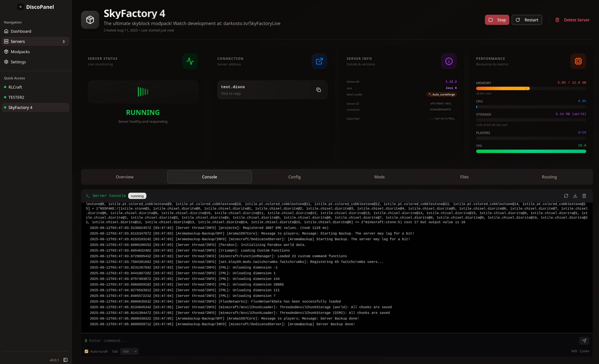Click the RUNNING status text

[143, 112]
